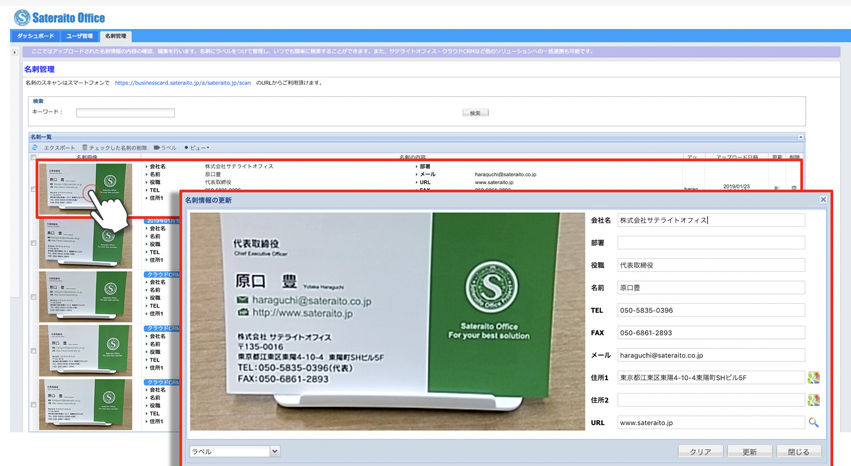Image resolution: width=851 pixels, height=466 pixels.
Task: Click the 会社名 input field in dialog
Action: (711, 220)
